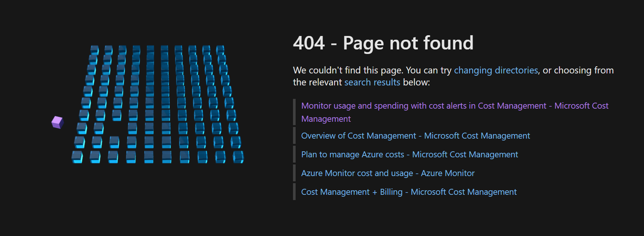
Task: Open the 'changing directories' link
Action: 495,70
